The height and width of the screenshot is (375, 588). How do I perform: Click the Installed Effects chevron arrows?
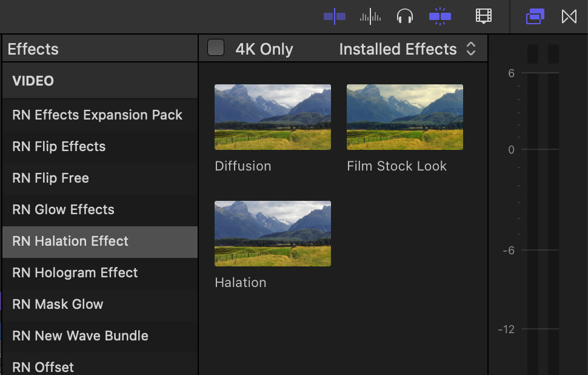point(471,49)
